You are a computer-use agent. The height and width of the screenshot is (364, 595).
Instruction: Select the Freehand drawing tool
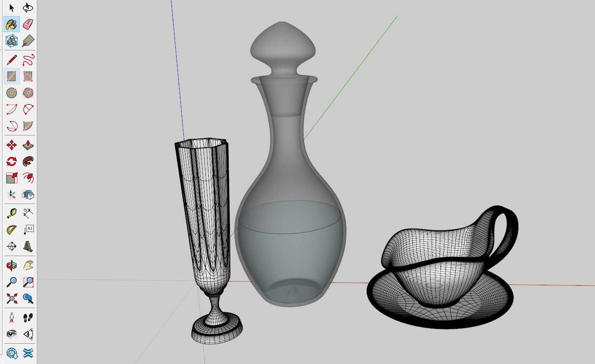28,60
